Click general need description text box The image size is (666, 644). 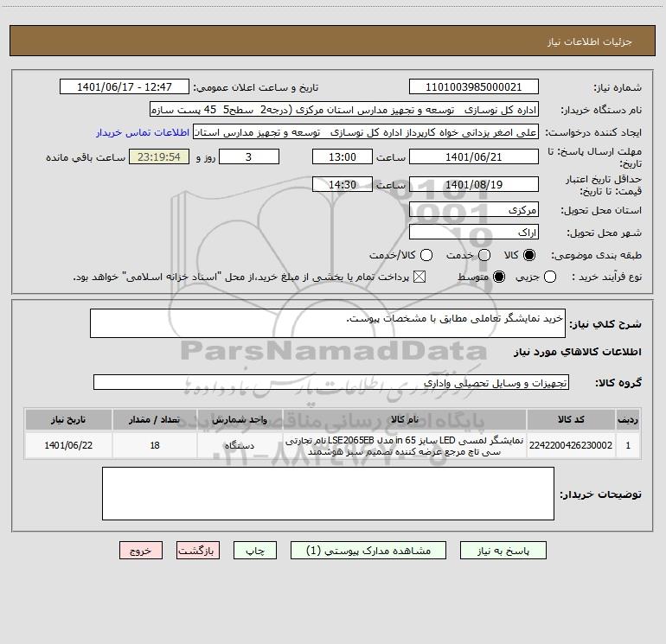328,323
